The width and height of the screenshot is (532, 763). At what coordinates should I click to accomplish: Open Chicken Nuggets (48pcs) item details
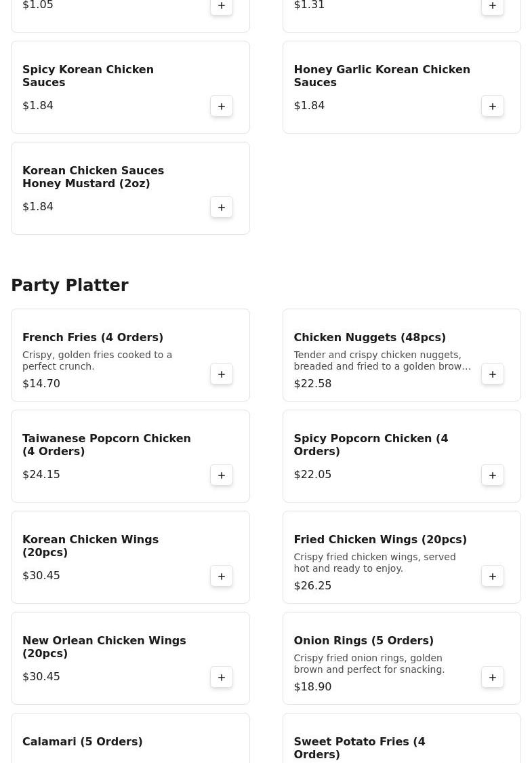point(369,337)
